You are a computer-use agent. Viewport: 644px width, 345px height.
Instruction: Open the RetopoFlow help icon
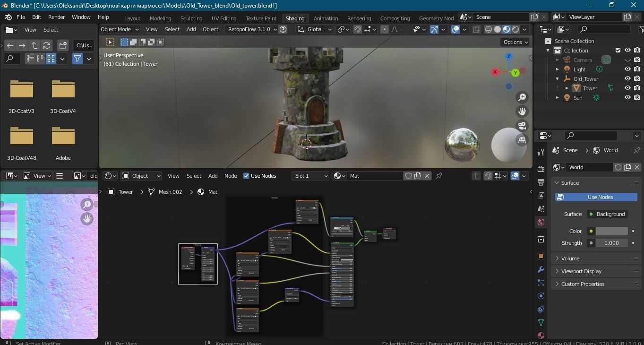coord(283,29)
